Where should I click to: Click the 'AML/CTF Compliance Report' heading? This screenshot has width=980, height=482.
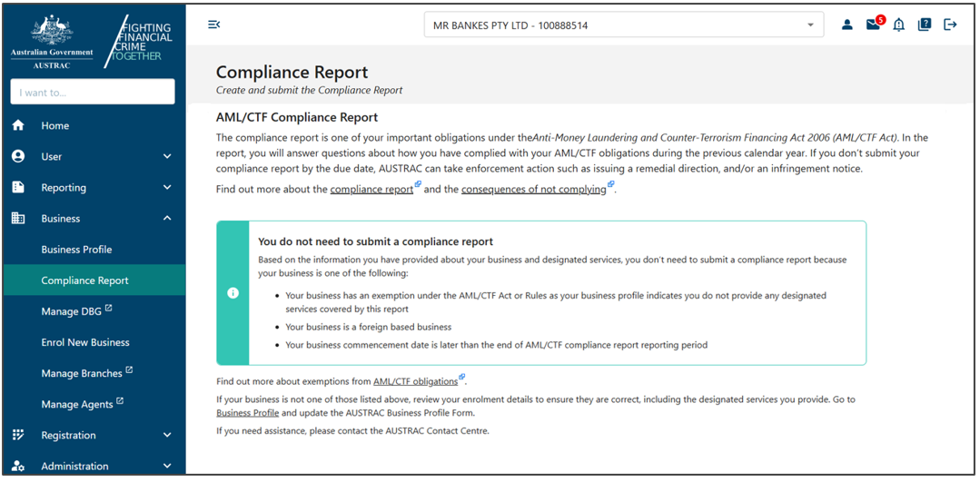297,117
